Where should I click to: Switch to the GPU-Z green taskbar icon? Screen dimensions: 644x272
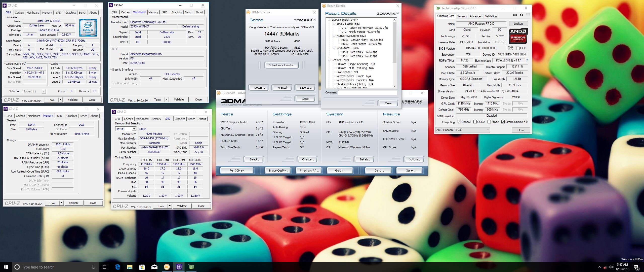coord(191,267)
